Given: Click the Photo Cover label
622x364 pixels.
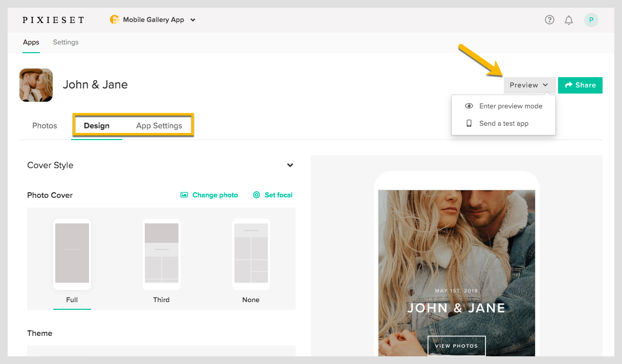Looking at the screenshot, I should click(50, 195).
